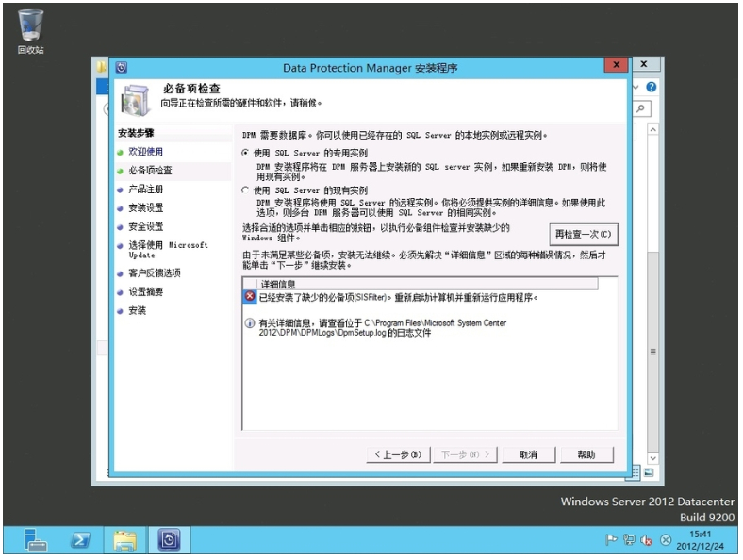This screenshot has height=560, width=743.
Task: Click the 帮助 help button
Action: coord(586,454)
